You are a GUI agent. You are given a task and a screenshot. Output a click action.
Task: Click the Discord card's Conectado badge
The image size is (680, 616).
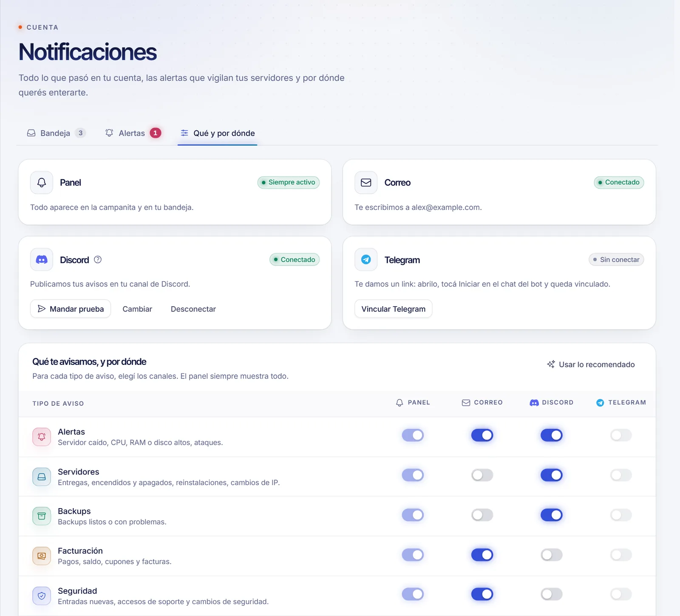click(x=295, y=260)
